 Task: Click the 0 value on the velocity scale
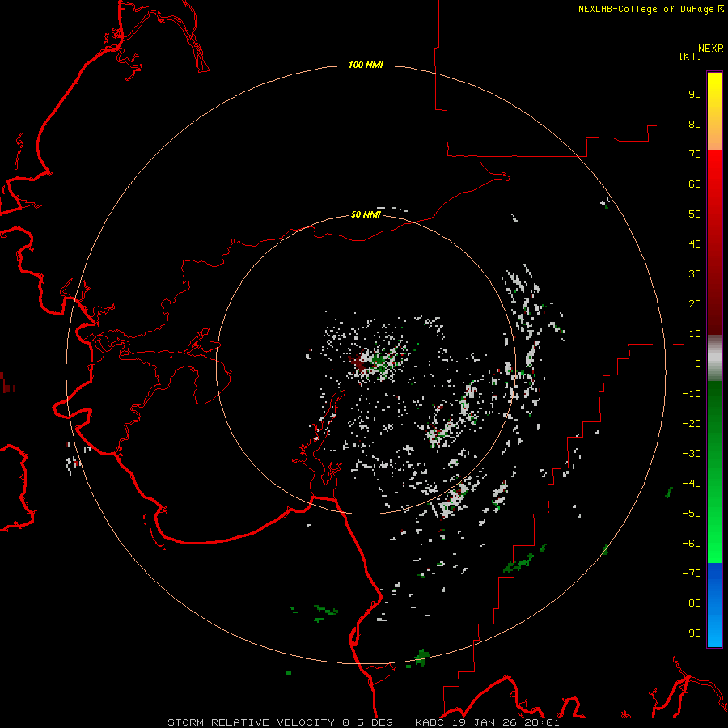[698, 363]
